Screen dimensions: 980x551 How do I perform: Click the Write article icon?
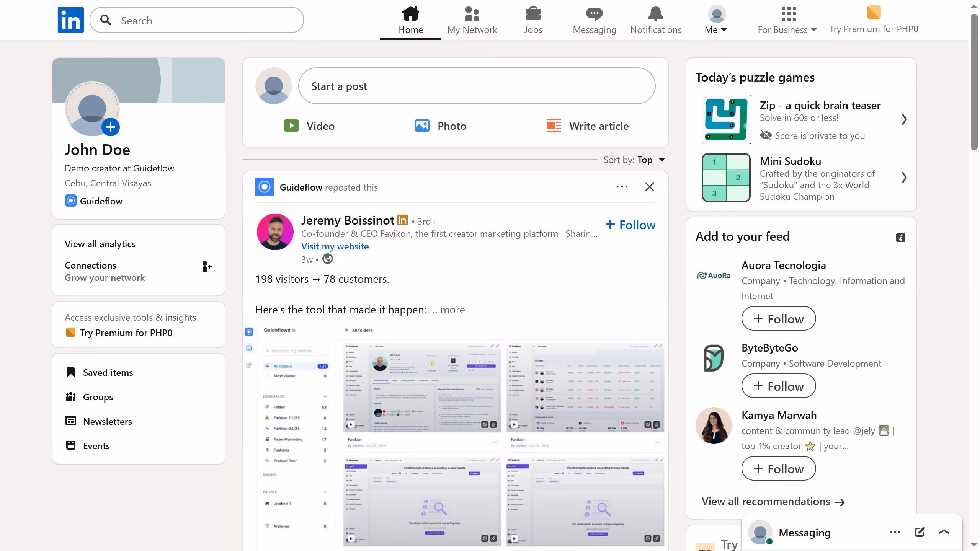pyautogui.click(x=554, y=126)
